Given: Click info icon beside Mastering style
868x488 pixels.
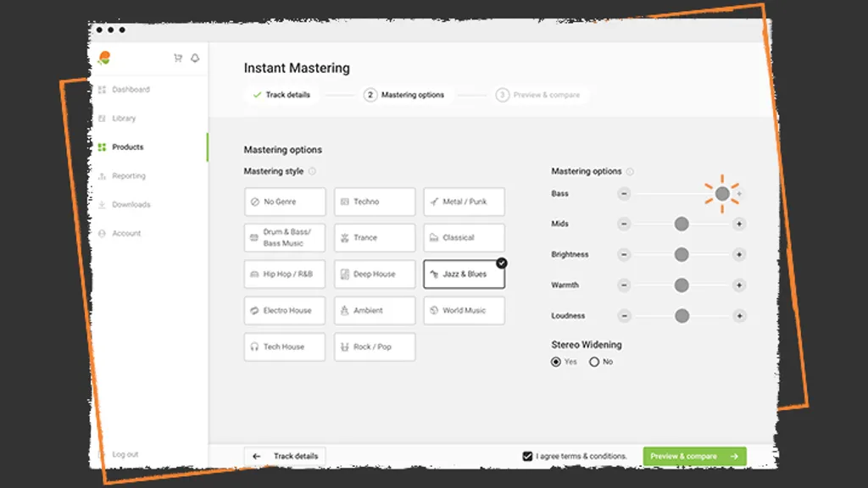Looking at the screenshot, I should point(312,171).
